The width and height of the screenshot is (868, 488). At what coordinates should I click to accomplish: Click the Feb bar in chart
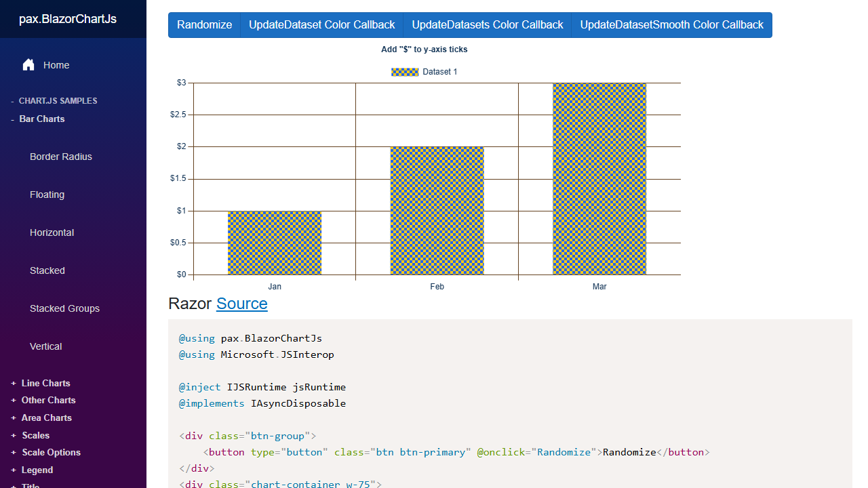[437, 211]
